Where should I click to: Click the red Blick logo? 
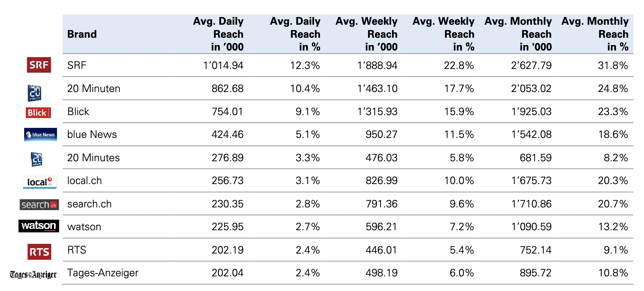pyautogui.click(x=38, y=112)
